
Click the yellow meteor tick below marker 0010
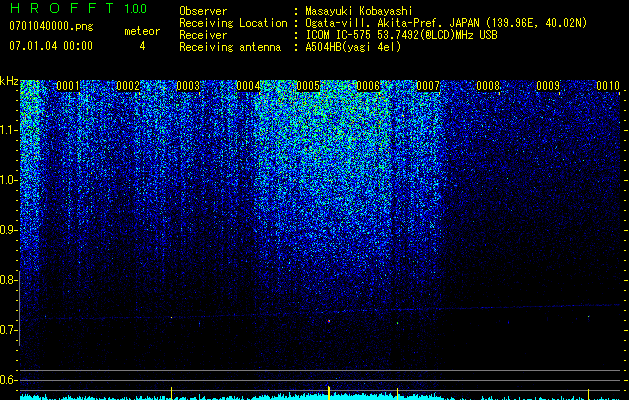point(588,394)
